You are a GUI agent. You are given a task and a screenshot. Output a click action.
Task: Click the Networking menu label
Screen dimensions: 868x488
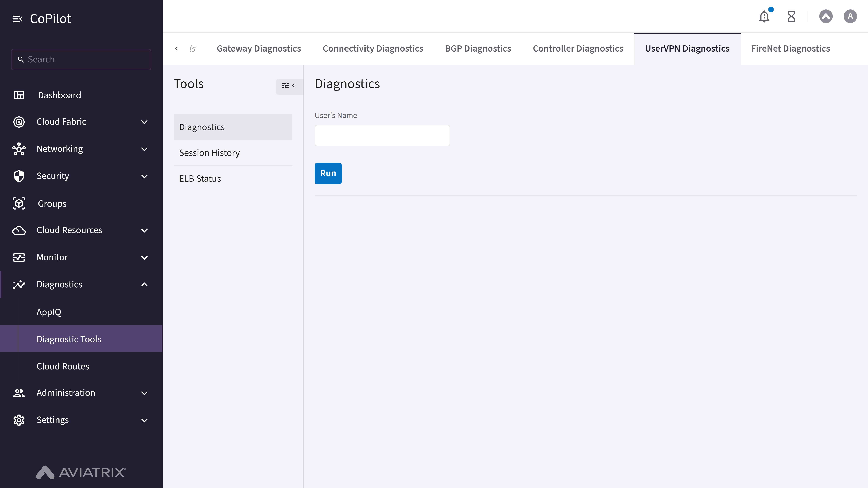click(60, 149)
